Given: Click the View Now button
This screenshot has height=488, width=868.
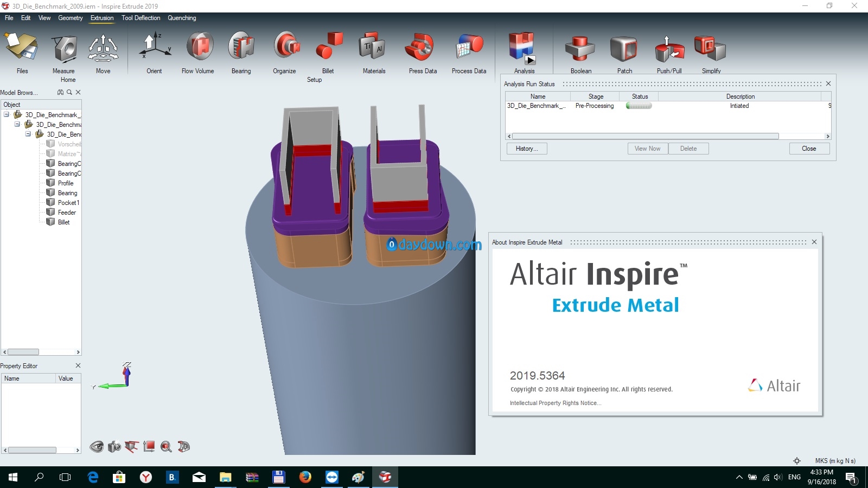Looking at the screenshot, I should [648, 149].
